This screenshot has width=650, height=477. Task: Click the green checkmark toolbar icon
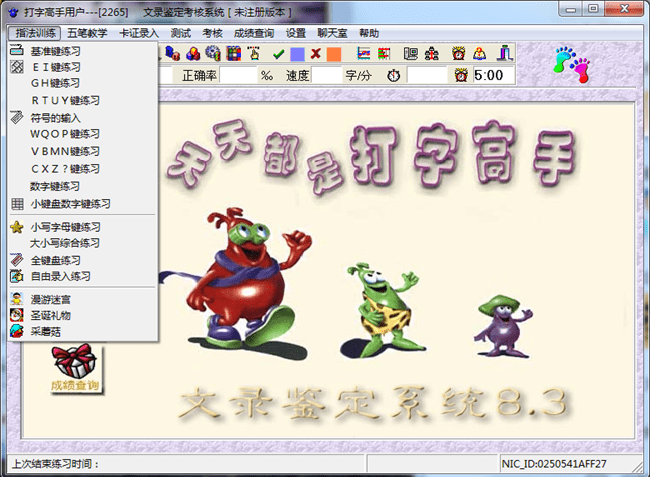279,53
